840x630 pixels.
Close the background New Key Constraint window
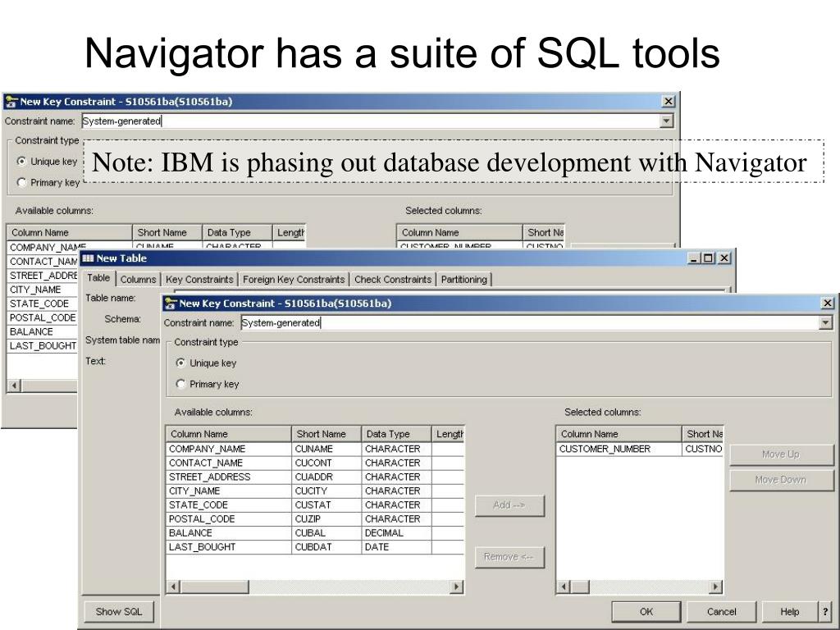tap(668, 101)
